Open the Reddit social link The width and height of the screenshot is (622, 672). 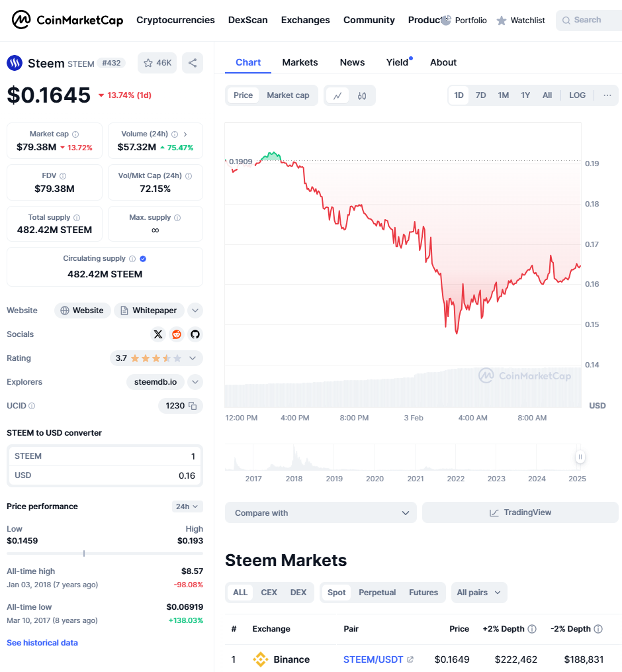[176, 334]
